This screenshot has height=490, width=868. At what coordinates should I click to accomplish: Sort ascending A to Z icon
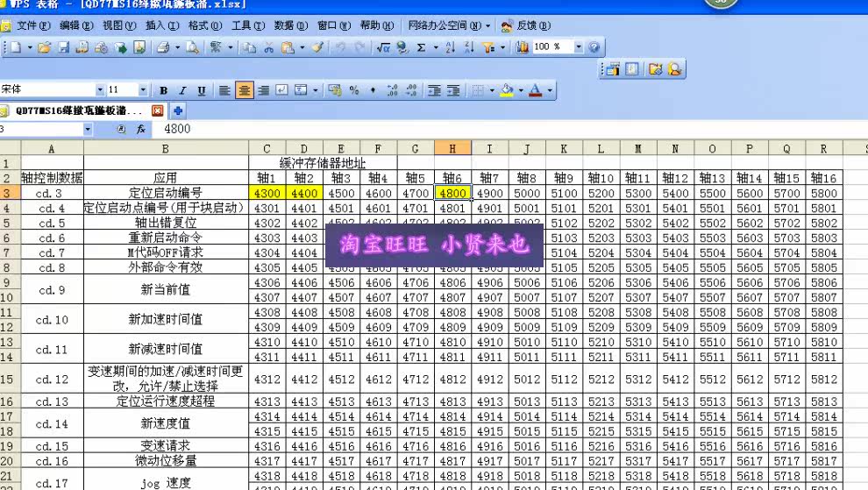point(450,47)
